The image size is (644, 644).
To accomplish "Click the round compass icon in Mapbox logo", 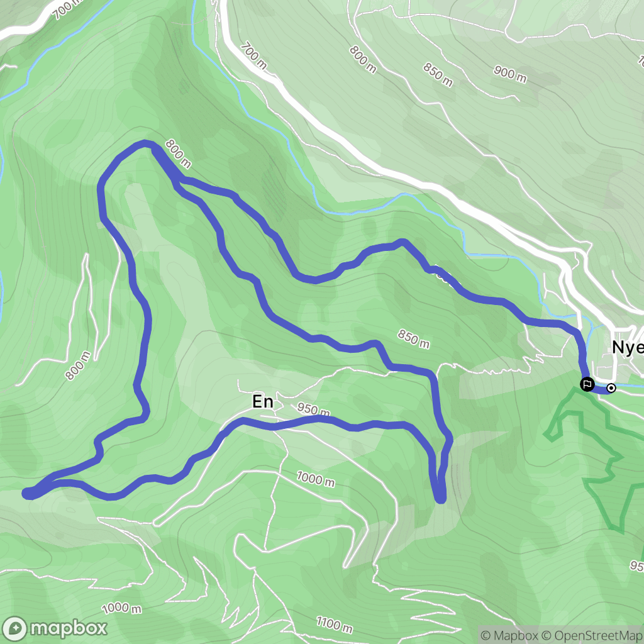I will click(x=15, y=629).
